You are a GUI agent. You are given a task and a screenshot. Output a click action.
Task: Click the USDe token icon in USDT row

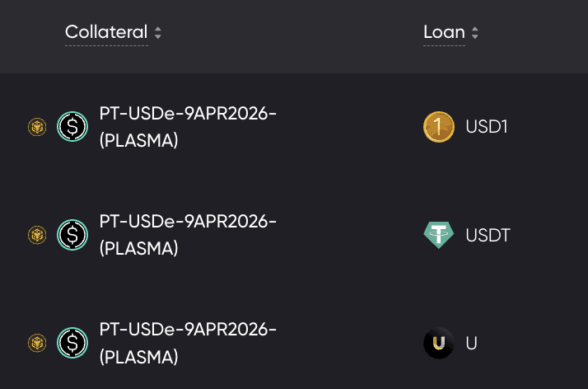pyautogui.click(x=72, y=235)
